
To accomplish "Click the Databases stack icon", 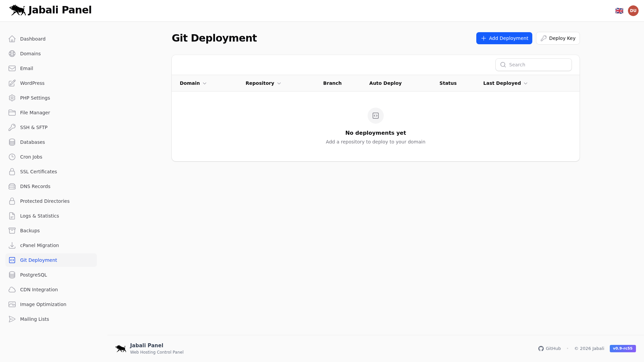I will point(12,142).
